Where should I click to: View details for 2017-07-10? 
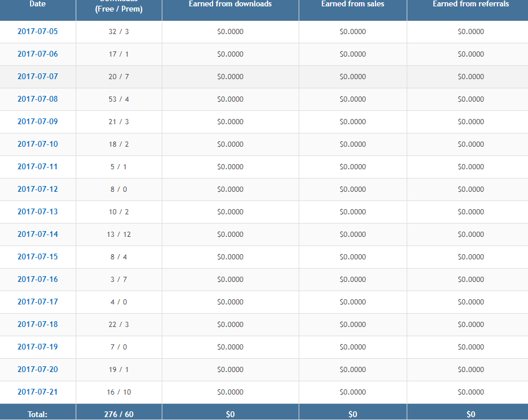38,144
